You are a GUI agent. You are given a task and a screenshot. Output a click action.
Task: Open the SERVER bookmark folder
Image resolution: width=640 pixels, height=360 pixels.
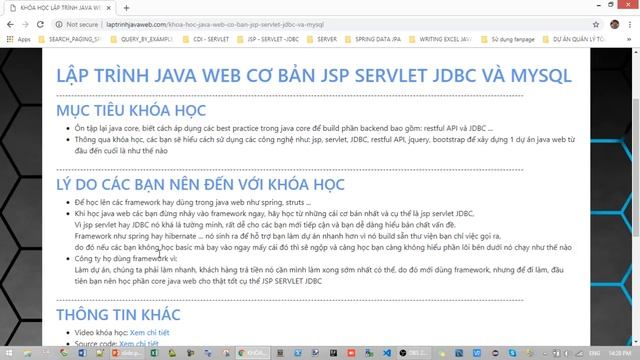[322, 39]
